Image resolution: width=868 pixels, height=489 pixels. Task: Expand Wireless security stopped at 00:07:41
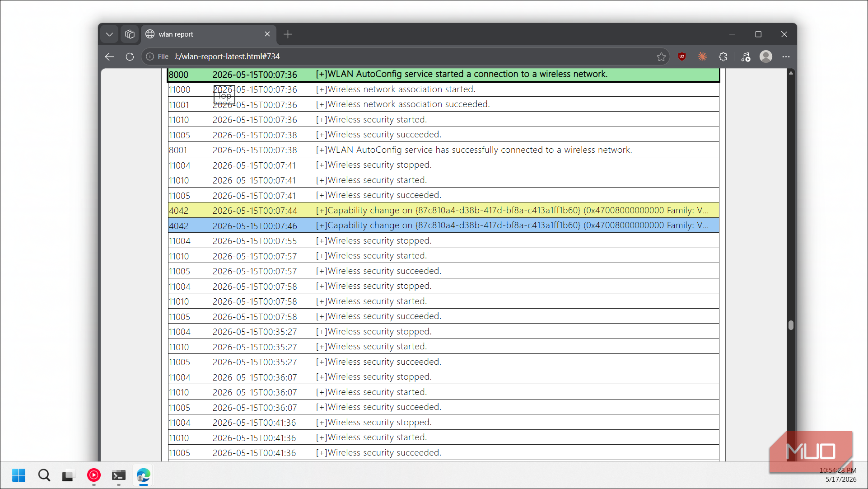(x=321, y=165)
